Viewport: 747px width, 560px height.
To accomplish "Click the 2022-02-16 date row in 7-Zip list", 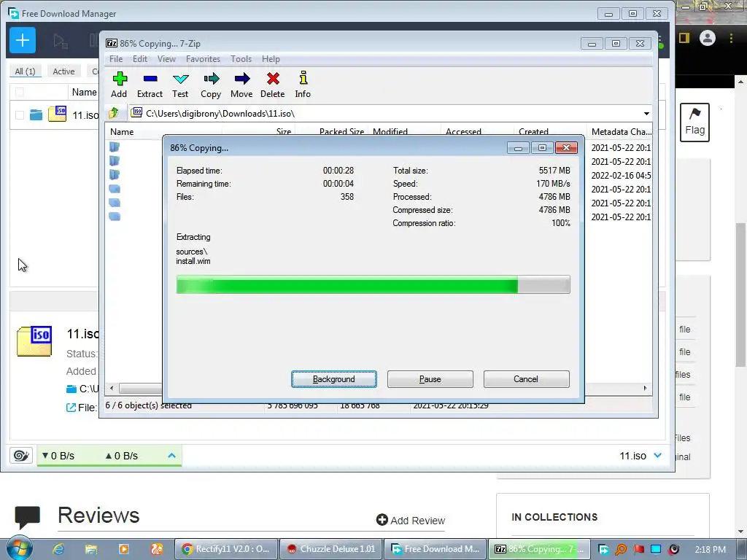I will coord(621,175).
